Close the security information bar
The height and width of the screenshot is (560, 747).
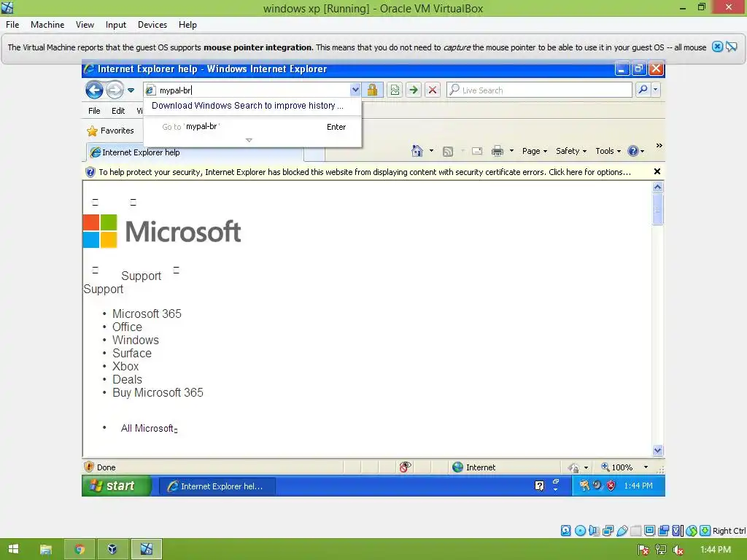tap(657, 171)
